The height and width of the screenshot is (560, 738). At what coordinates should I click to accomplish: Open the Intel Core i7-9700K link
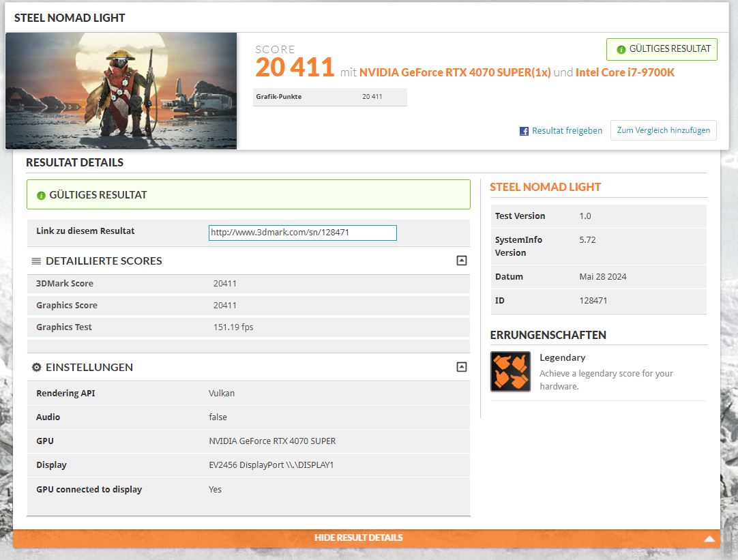[625, 72]
